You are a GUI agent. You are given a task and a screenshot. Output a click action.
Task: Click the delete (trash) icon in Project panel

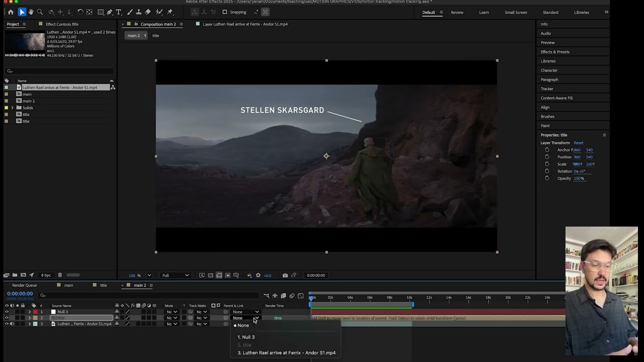click(60, 275)
